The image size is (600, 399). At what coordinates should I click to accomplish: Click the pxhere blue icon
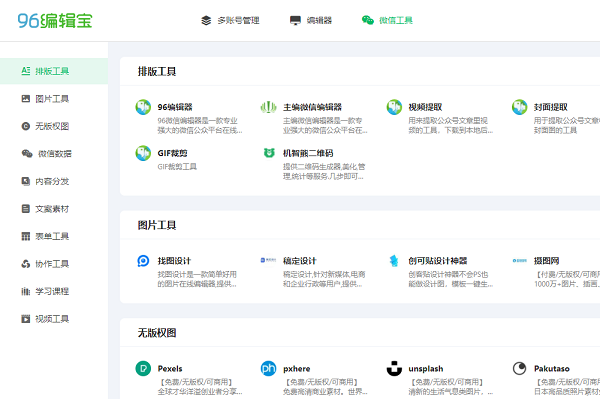point(269,368)
